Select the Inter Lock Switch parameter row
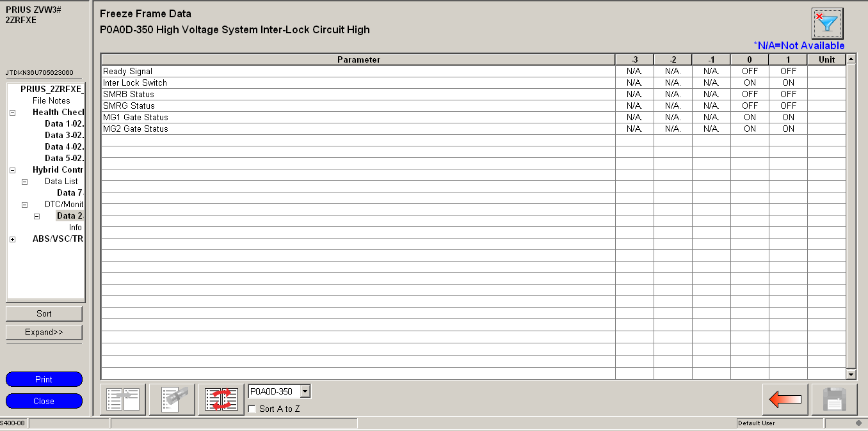The image size is (868, 431). (474, 83)
